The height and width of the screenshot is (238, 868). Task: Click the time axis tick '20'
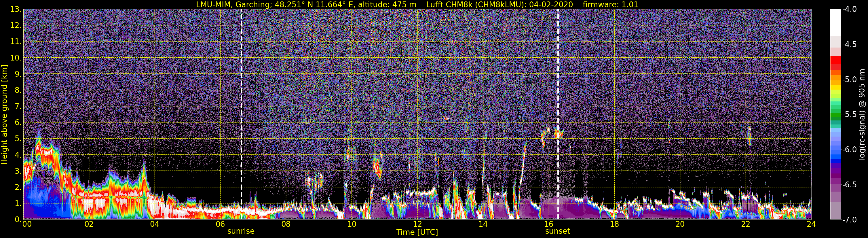(x=680, y=224)
